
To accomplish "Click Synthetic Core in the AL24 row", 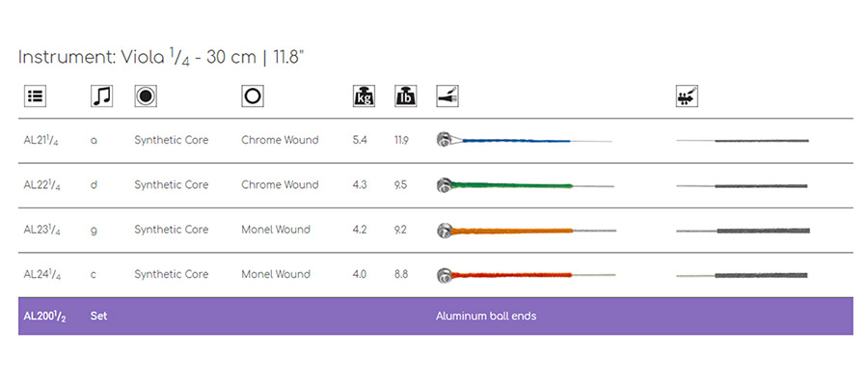I will (171, 274).
